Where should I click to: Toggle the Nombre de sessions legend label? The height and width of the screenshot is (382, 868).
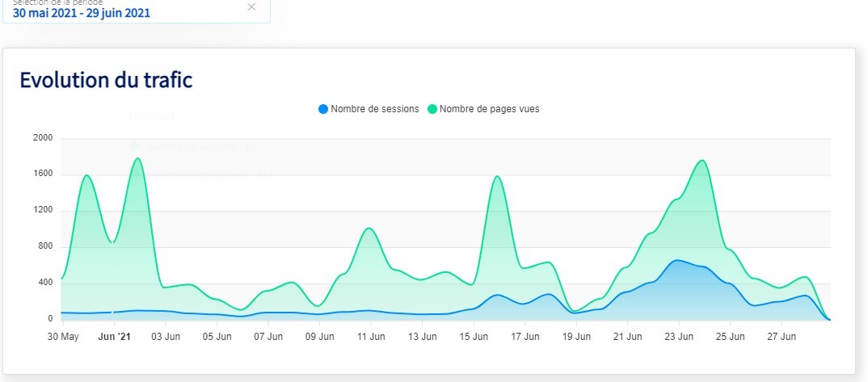click(x=375, y=109)
